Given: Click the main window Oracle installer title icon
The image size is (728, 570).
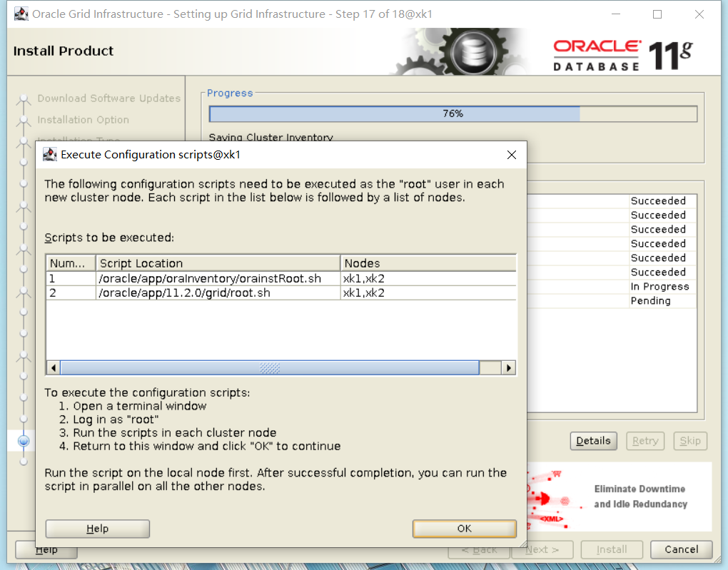Looking at the screenshot, I should click(21, 14).
